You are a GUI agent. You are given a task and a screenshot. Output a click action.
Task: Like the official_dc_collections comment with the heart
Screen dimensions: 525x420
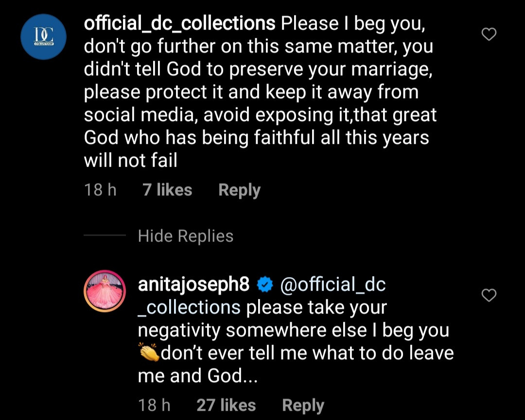pyautogui.click(x=489, y=34)
